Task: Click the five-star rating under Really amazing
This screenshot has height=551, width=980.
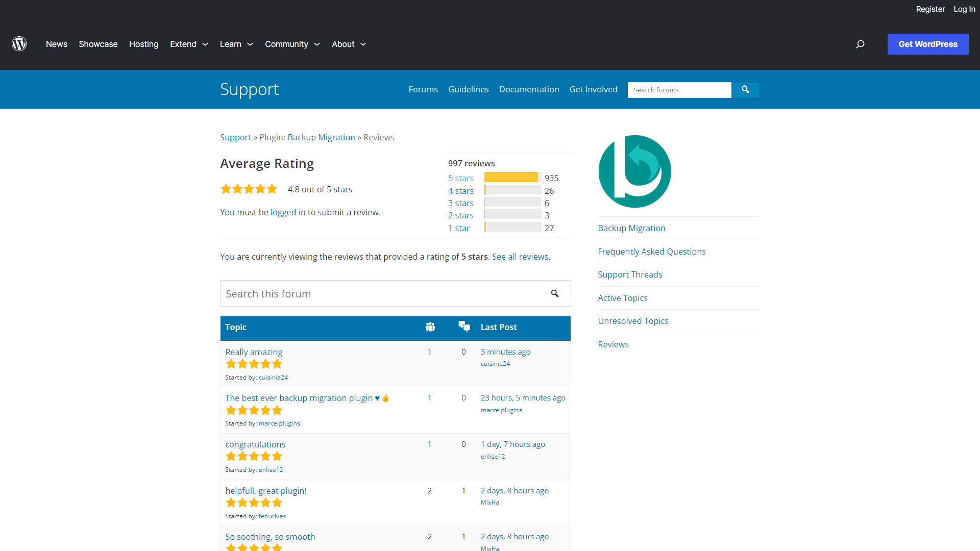Action: point(254,364)
